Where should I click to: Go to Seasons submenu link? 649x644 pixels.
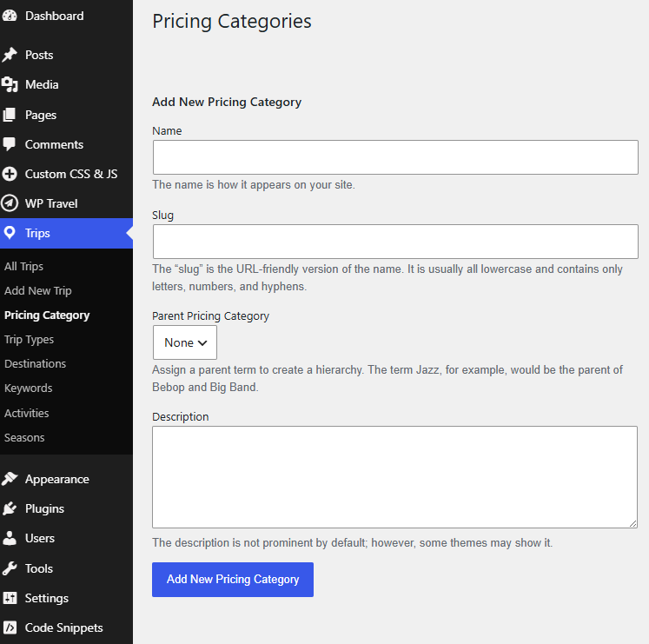[x=24, y=437]
